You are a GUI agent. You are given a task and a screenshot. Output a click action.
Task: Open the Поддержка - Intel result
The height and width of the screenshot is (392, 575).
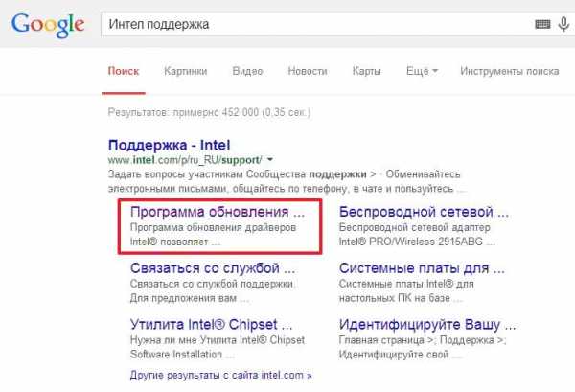(x=169, y=146)
